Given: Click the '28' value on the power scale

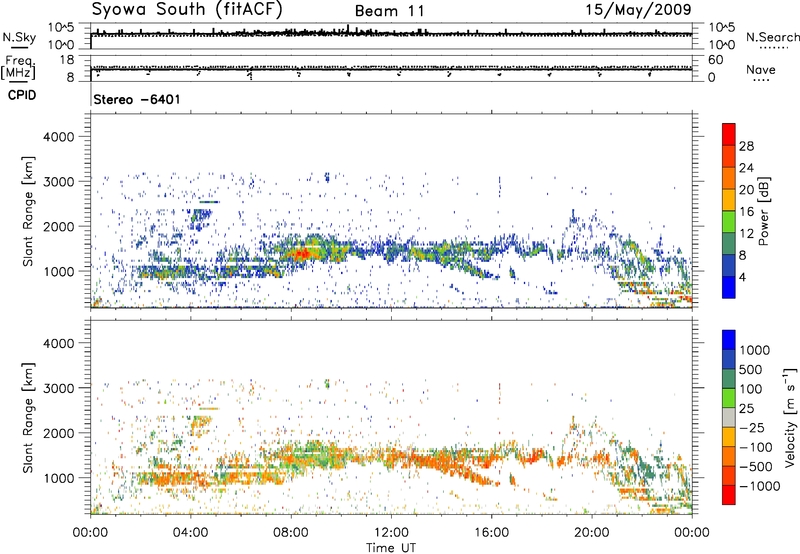Looking at the screenshot, I should tap(746, 146).
